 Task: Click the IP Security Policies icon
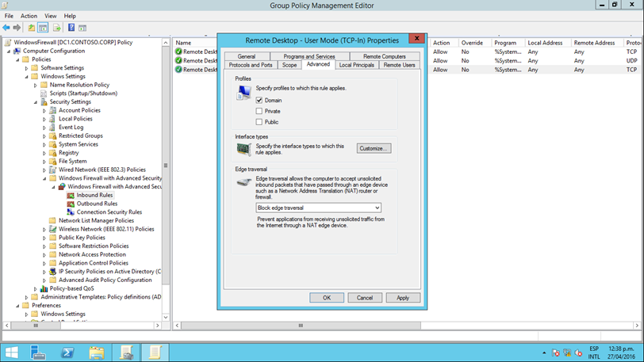[53, 271]
